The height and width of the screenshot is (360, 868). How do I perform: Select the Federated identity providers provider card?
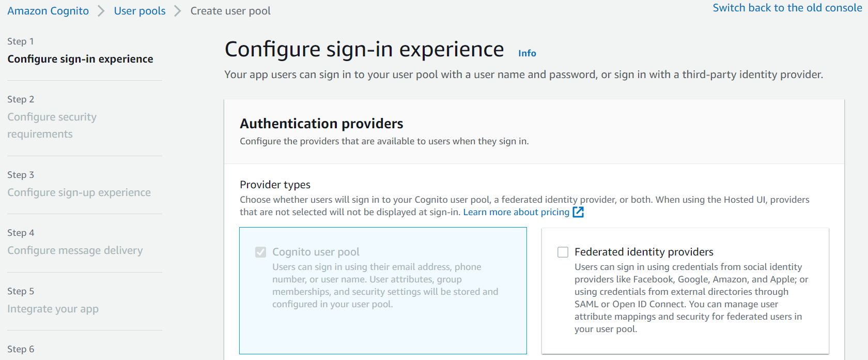click(685, 291)
